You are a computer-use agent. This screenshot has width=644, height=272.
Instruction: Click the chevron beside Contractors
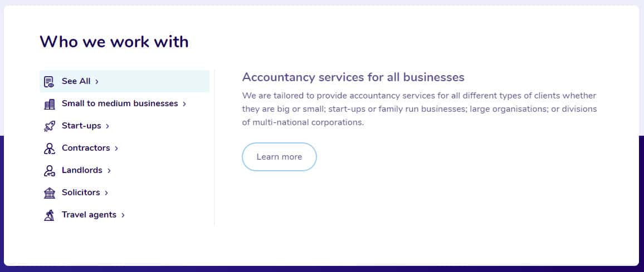click(116, 148)
